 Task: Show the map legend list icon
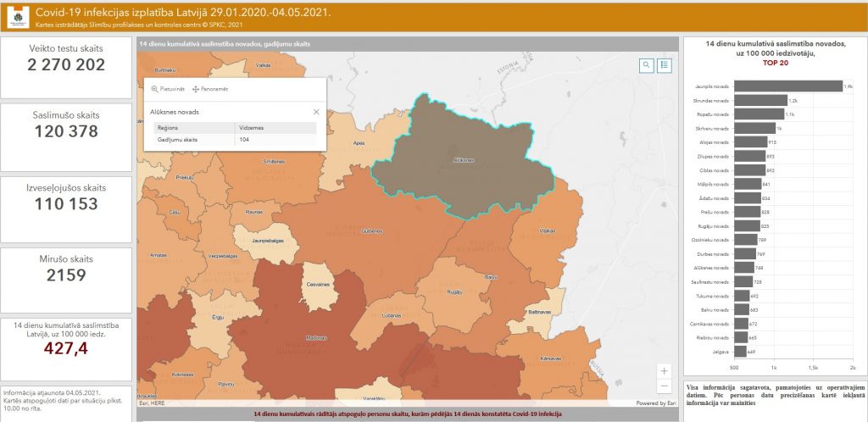[x=665, y=64]
